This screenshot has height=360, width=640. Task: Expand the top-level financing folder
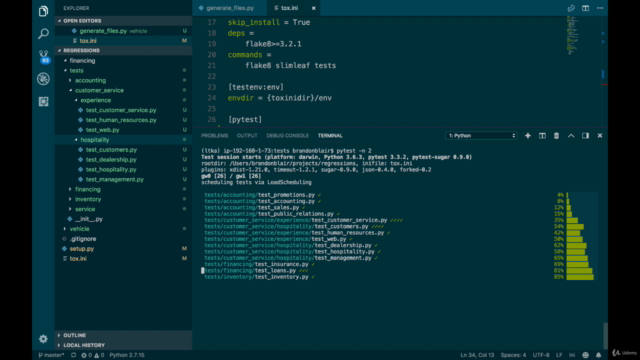tap(123, 61)
